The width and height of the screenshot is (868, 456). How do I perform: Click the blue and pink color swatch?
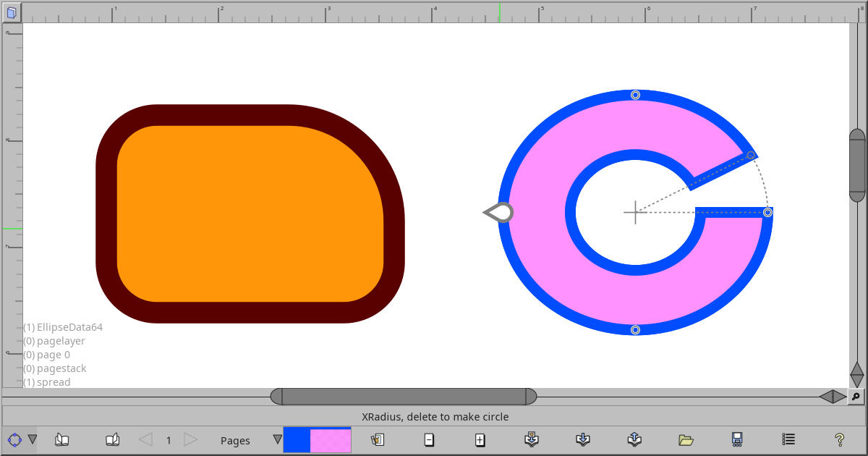tap(316, 439)
